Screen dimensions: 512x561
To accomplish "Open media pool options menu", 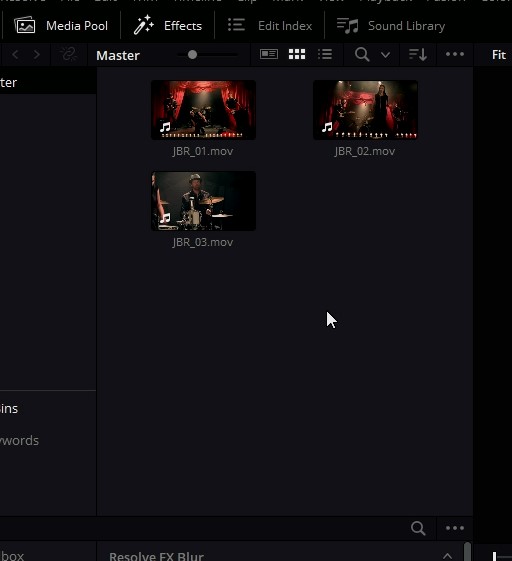I will click(x=455, y=54).
